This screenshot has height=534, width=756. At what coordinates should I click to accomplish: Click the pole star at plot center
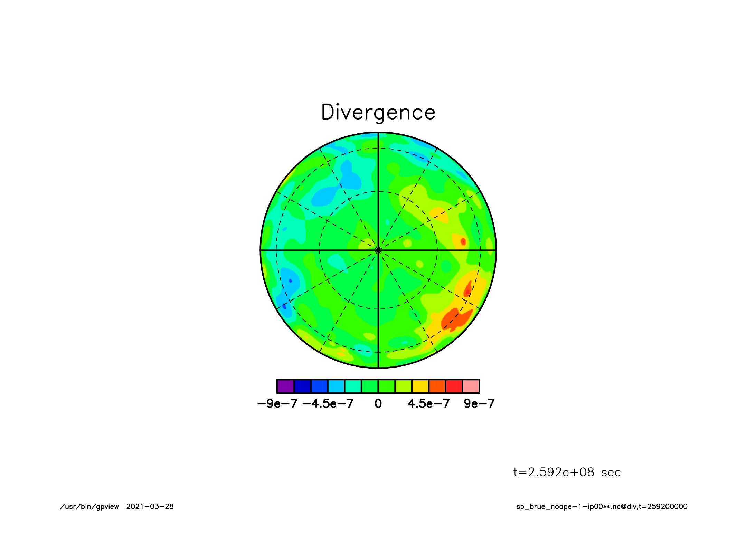378,250
